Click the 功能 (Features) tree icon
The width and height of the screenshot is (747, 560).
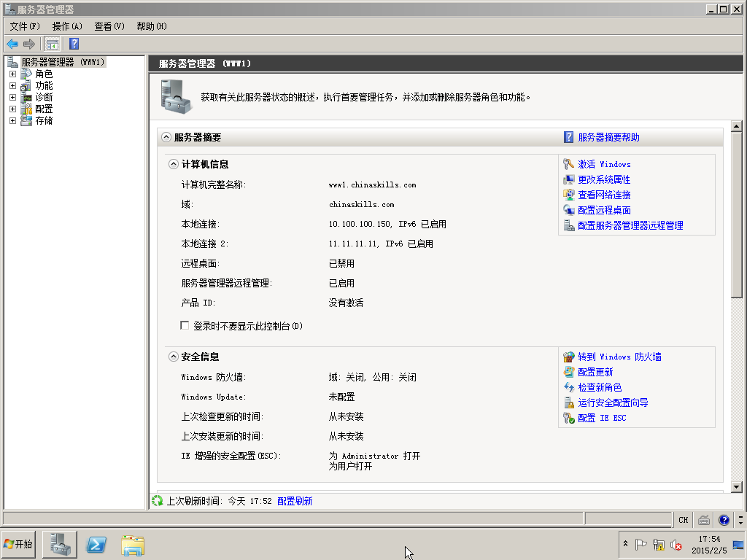click(x=27, y=86)
